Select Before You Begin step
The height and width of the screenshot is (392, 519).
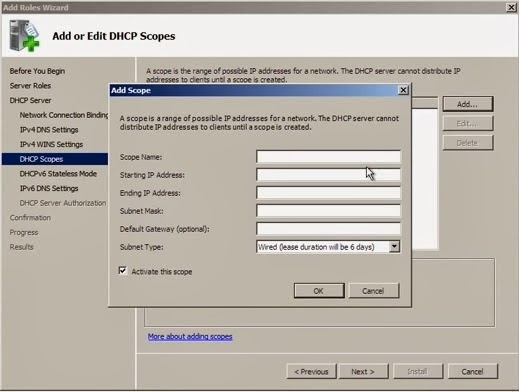pos(37,71)
